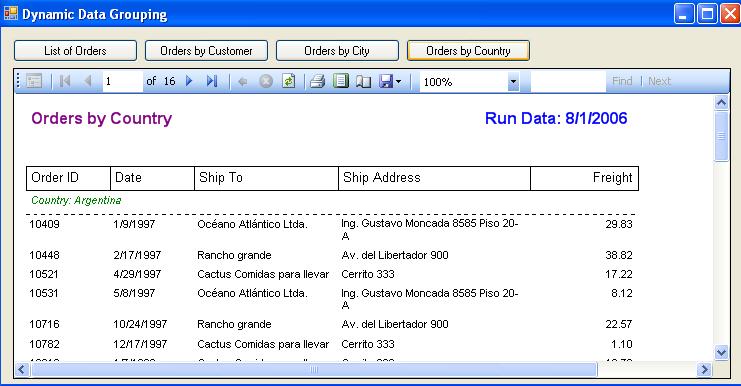Click vertical scrollbar down arrow
The height and width of the screenshot is (386, 741).
[721, 352]
